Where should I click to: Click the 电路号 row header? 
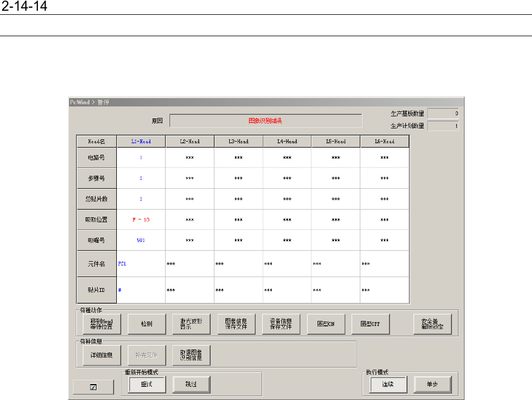[x=97, y=157]
